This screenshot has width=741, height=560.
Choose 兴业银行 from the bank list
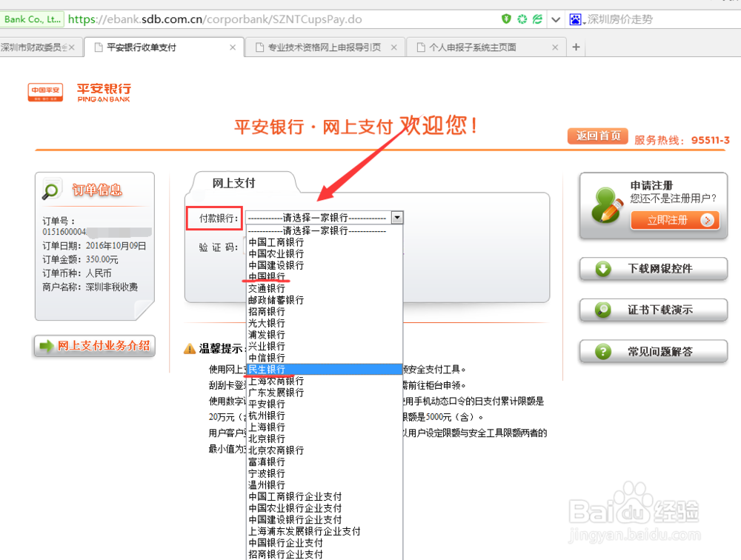coord(325,347)
